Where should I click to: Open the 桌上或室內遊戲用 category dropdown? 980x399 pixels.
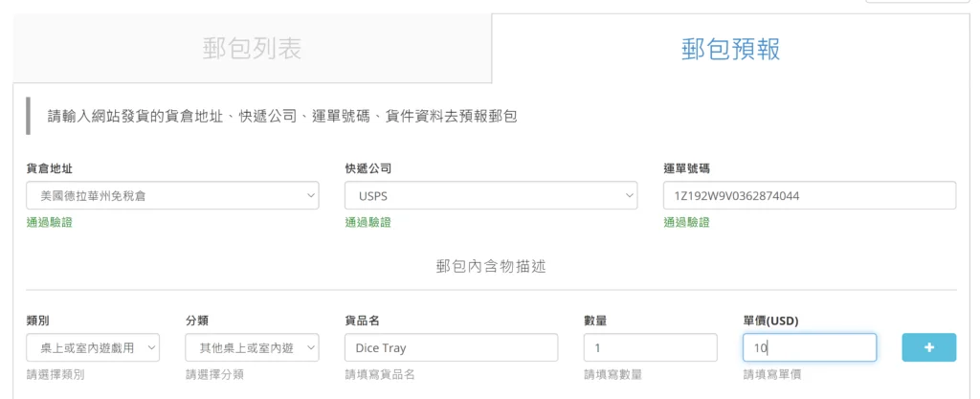tap(93, 347)
